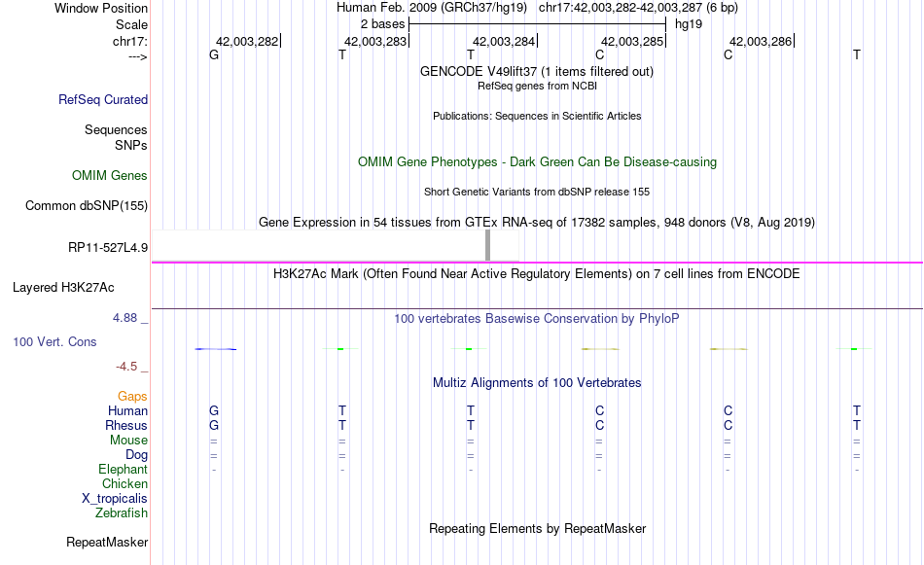This screenshot has width=924, height=565.
Task: Click the RefSeq genes from NCBI title
Action: (x=537, y=86)
